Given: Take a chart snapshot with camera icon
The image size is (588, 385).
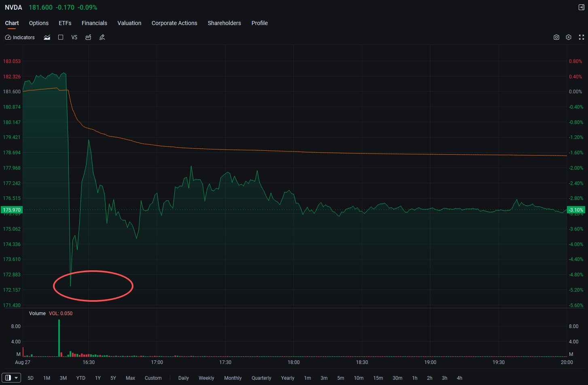Looking at the screenshot, I should (x=556, y=37).
